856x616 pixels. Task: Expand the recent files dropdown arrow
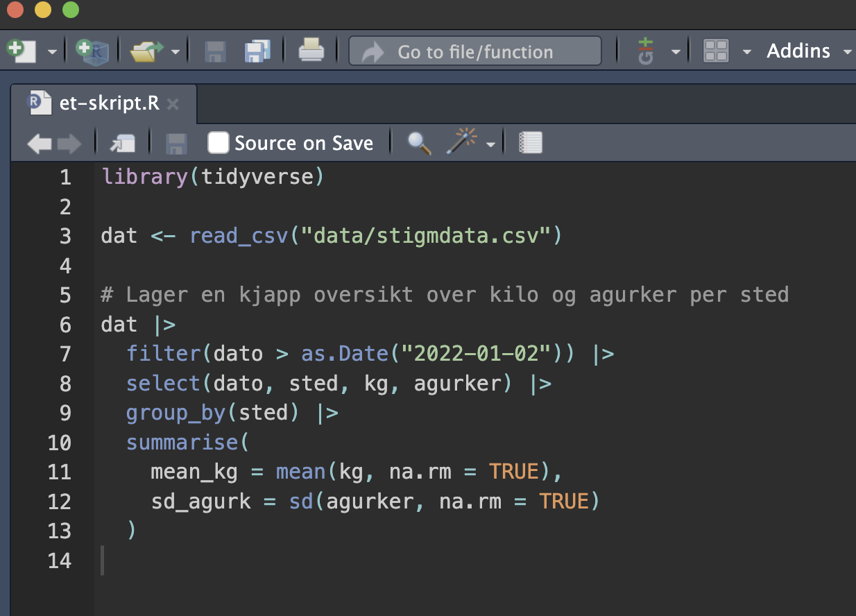[x=176, y=52]
